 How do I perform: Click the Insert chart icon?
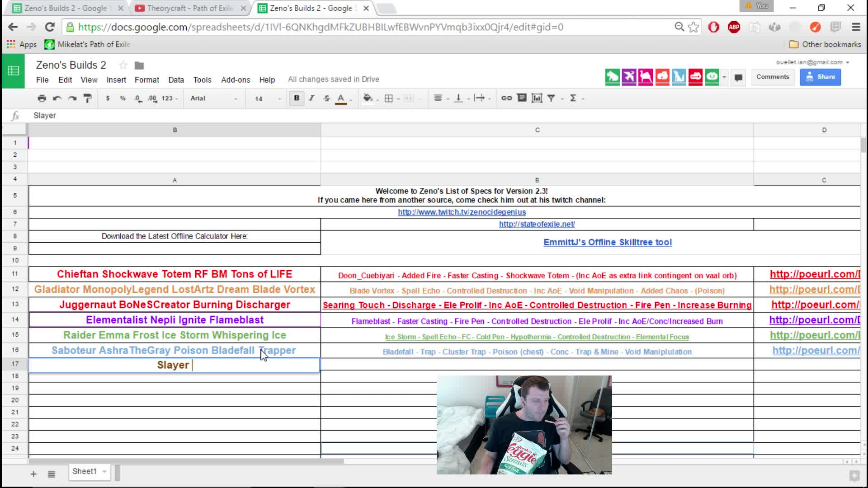coord(537,98)
